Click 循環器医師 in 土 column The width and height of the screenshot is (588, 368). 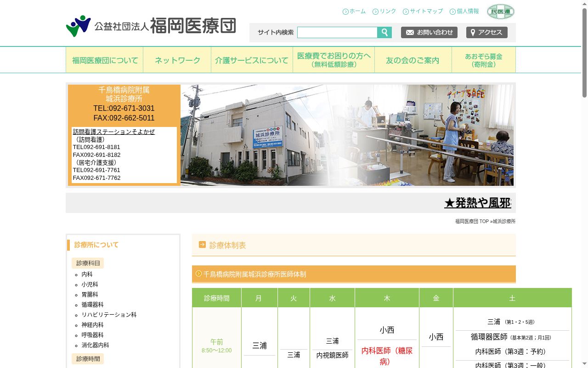tap(489, 337)
